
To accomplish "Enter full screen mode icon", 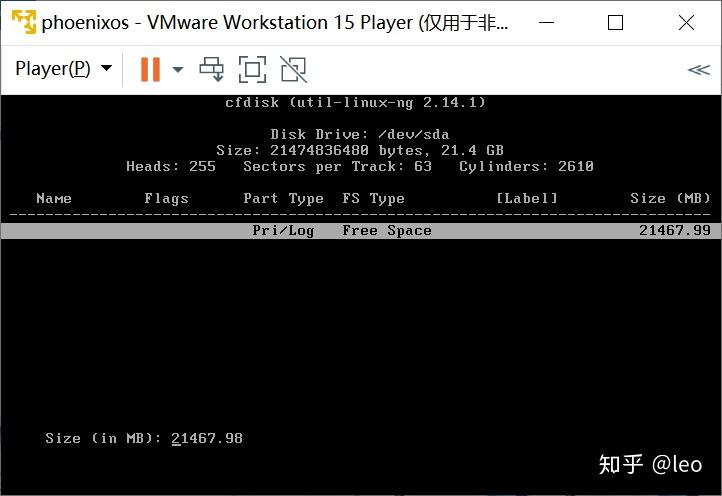I will pyautogui.click(x=252, y=70).
